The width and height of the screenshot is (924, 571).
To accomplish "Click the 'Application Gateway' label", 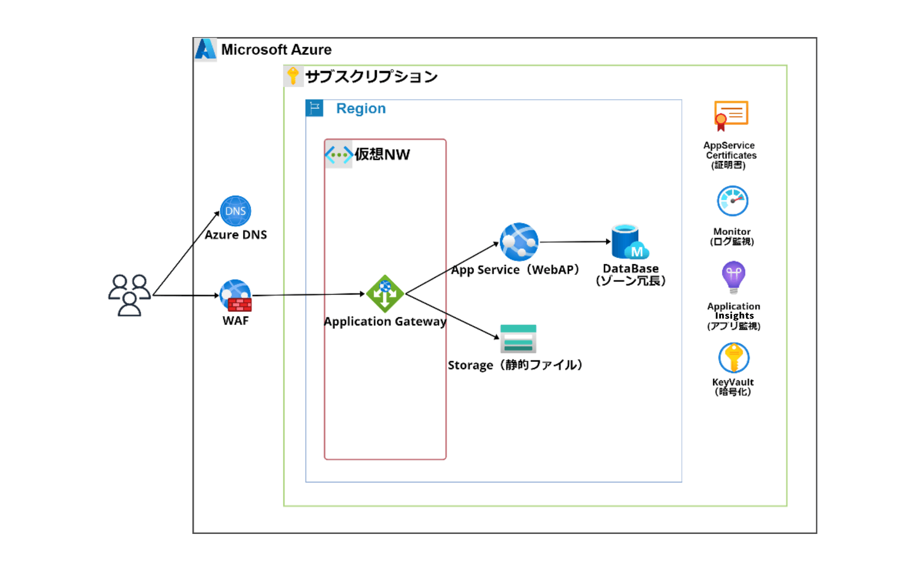I will 385,322.
